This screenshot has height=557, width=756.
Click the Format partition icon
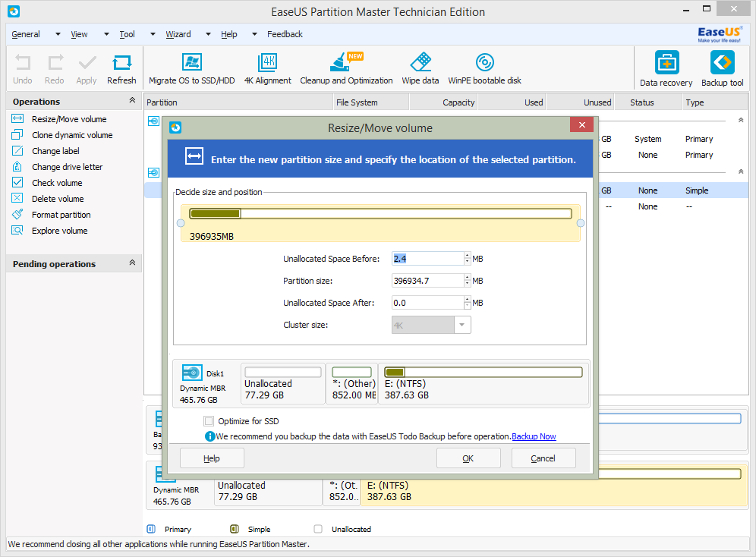[17, 214]
